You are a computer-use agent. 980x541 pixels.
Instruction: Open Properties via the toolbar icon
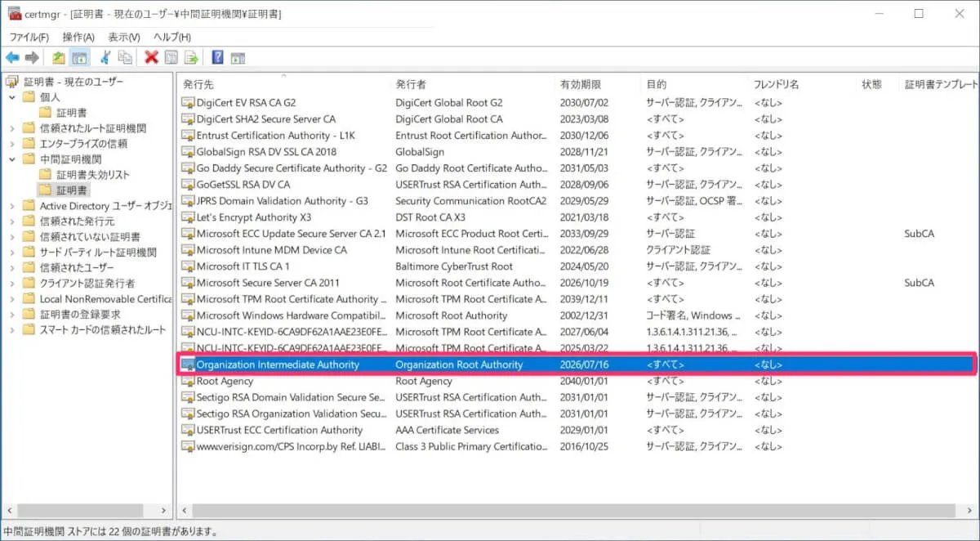click(171, 57)
